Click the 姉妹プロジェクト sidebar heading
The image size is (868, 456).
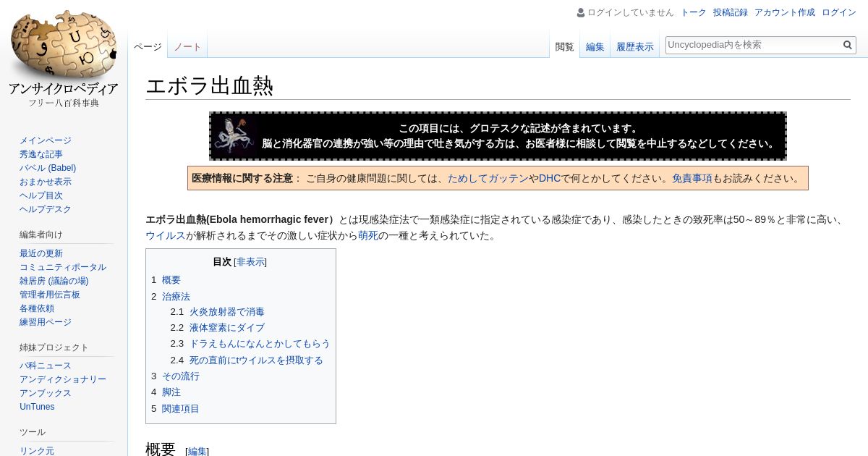54,347
